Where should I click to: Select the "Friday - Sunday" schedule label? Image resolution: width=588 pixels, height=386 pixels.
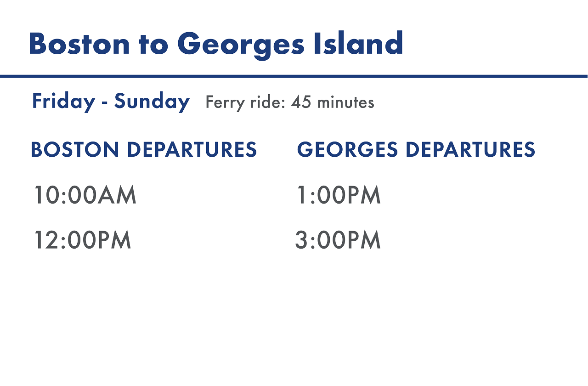pos(110,101)
